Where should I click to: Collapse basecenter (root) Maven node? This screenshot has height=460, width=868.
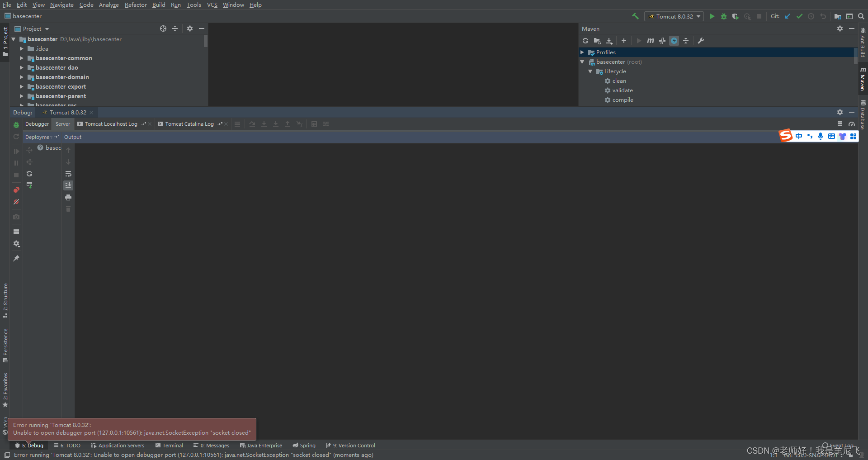click(x=582, y=62)
